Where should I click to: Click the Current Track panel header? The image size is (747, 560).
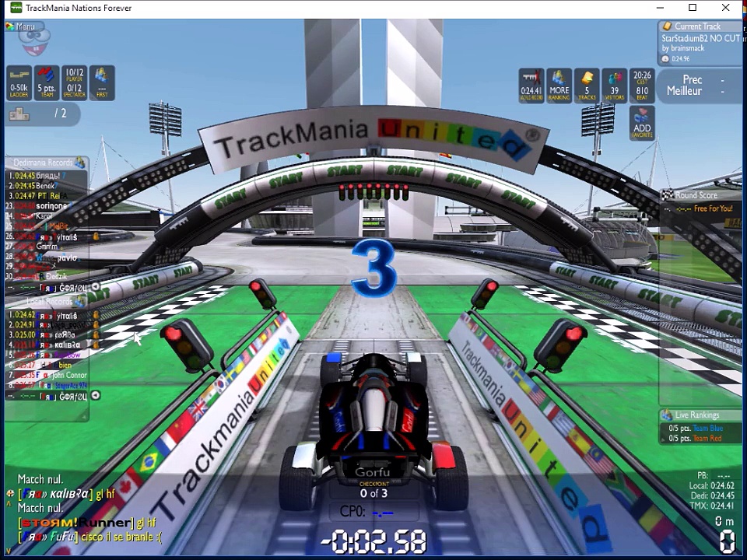tap(698, 26)
